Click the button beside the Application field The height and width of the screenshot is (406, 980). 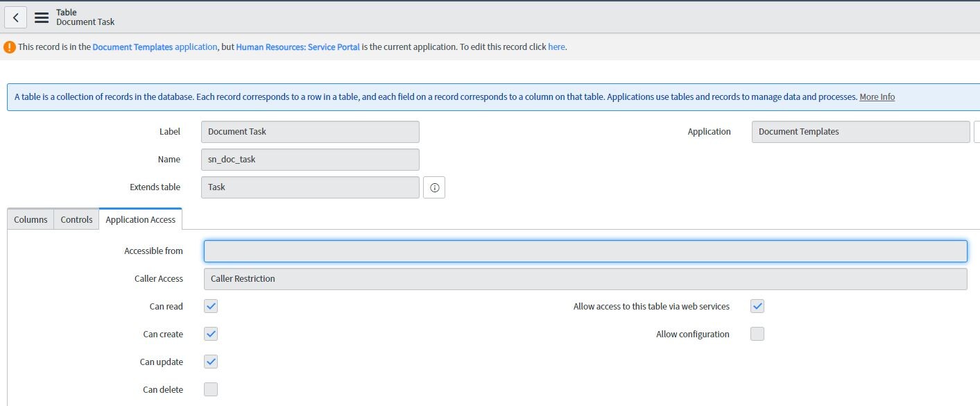click(x=977, y=132)
